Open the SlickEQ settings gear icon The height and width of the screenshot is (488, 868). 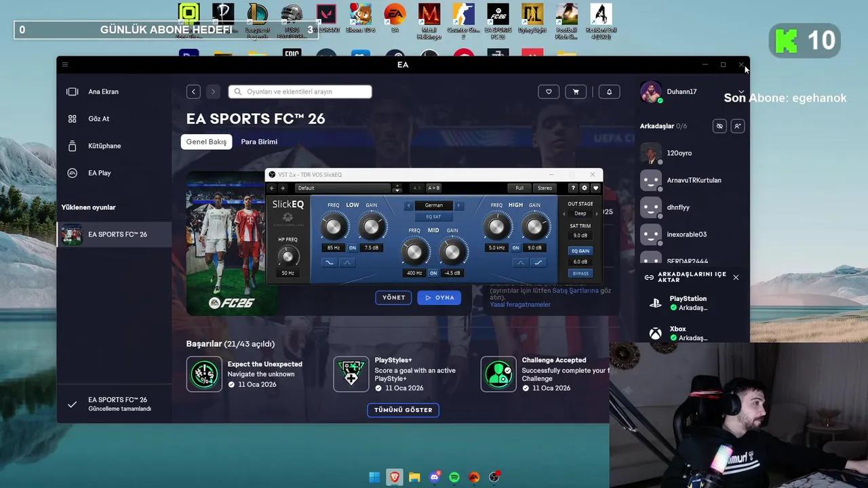pyautogui.click(x=585, y=188)
